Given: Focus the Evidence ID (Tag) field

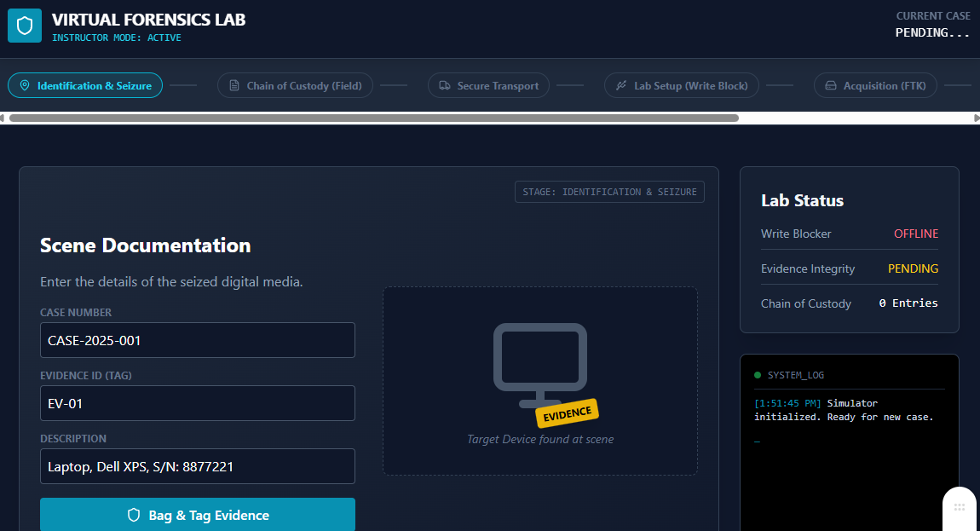Looking at the screenshot, I should click(x=198, y=403).
